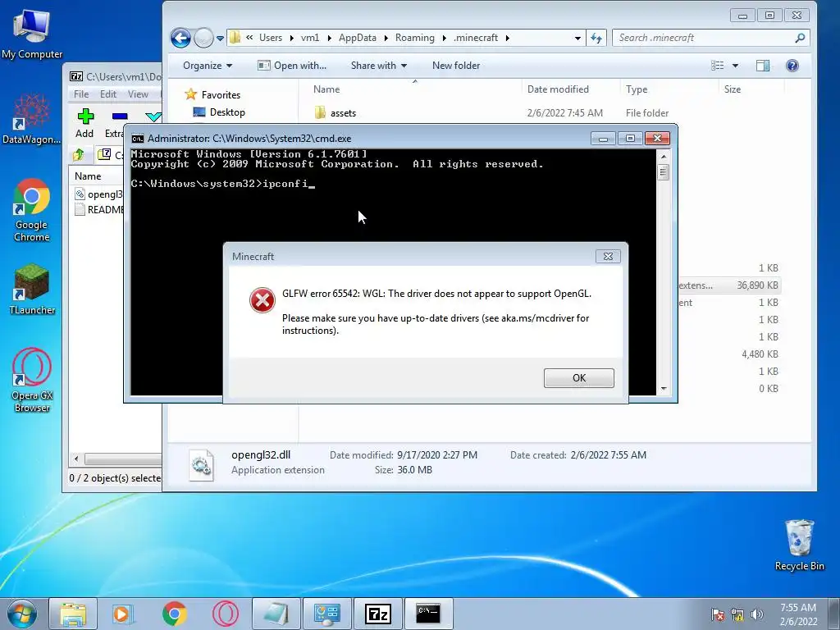Expand the view options dropdown arrow
Viewport: 840px width, 630px height.
736,66
